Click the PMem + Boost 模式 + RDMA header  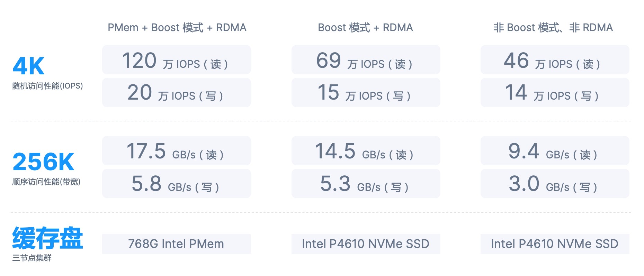(177, 27)
